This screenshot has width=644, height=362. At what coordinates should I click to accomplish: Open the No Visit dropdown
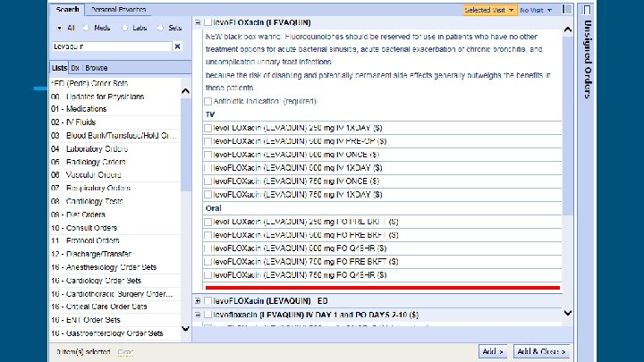[536, 10]
